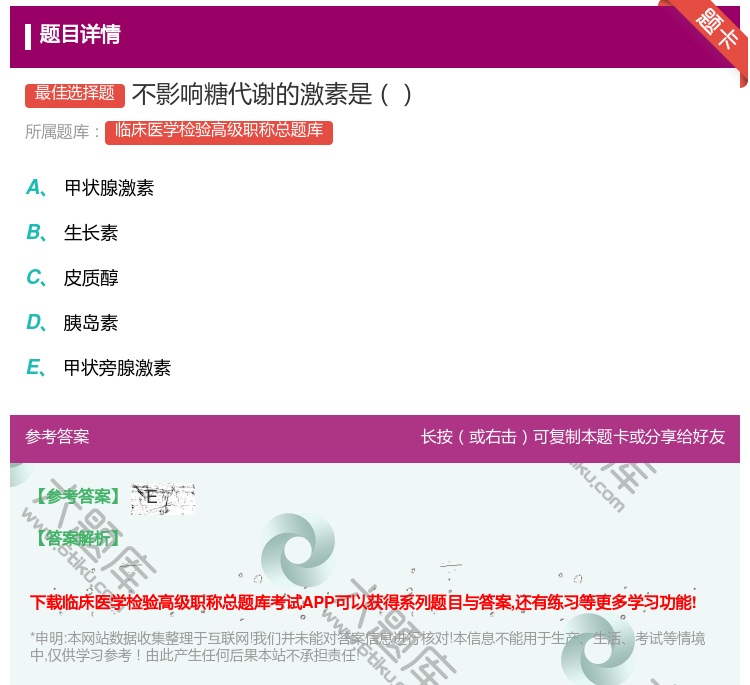The width and height of the screenshot is (750, 685).
Task: Click the green 【参考答案】 label
Action: 78,497
